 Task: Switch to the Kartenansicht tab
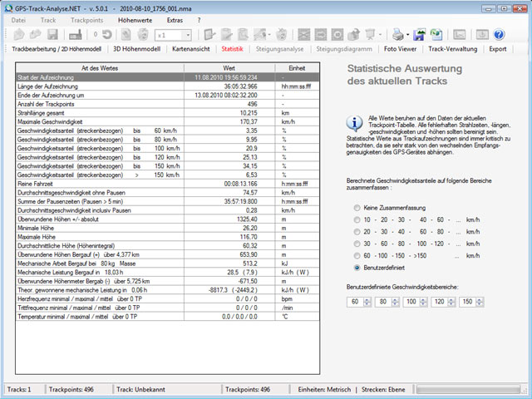(191, 49)
